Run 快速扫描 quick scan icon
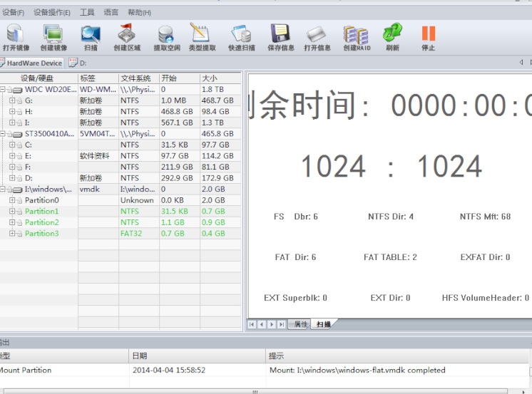 (242, 37)
